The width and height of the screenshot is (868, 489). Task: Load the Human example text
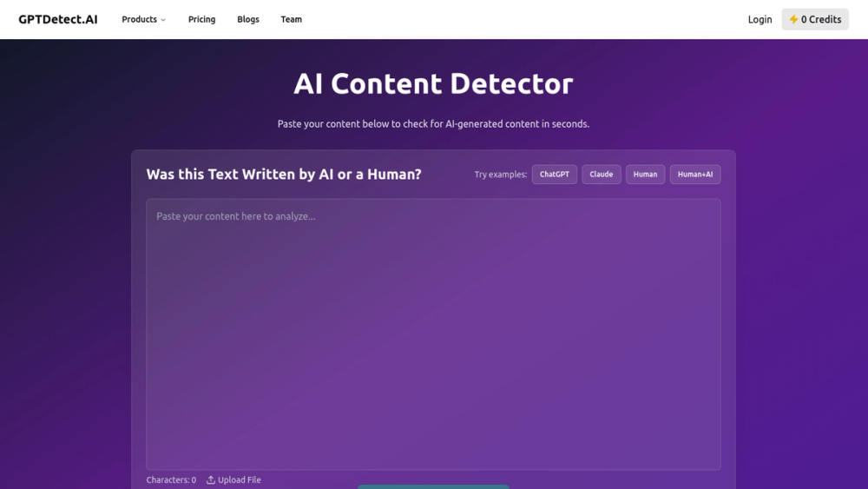645,174
